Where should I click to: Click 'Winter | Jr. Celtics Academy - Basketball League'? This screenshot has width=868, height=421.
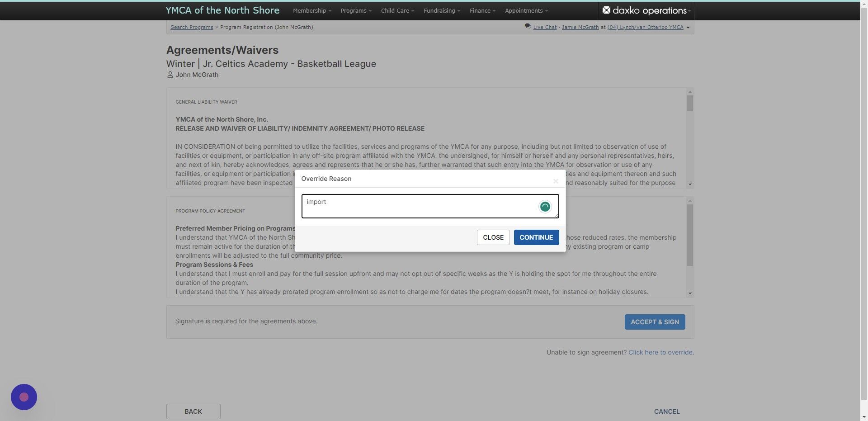click(271, 64)
